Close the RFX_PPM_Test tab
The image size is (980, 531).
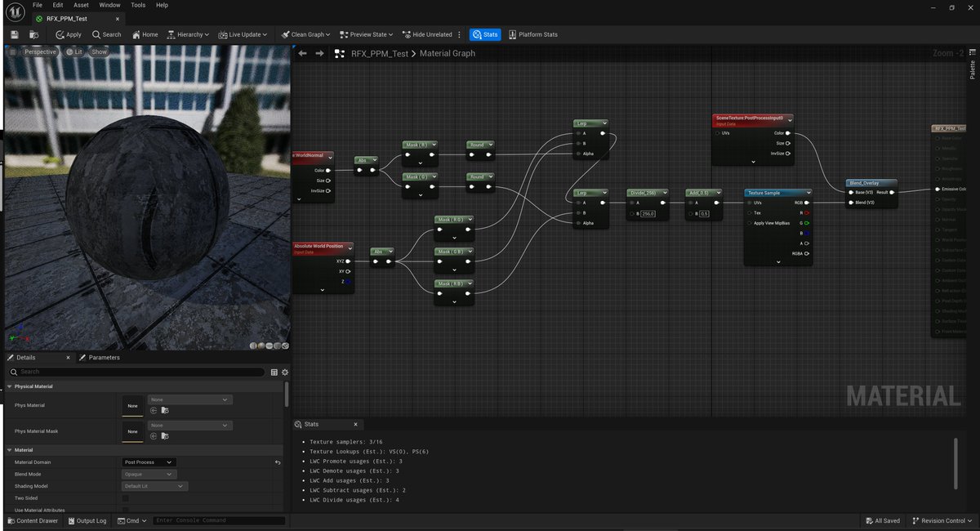(118, 18)
